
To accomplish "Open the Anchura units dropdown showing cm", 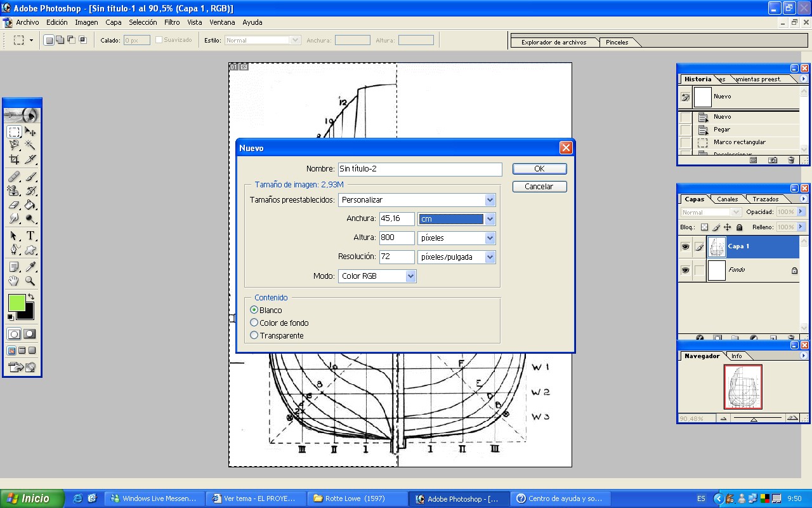I will pyautogui.click(x=490, y=219).
